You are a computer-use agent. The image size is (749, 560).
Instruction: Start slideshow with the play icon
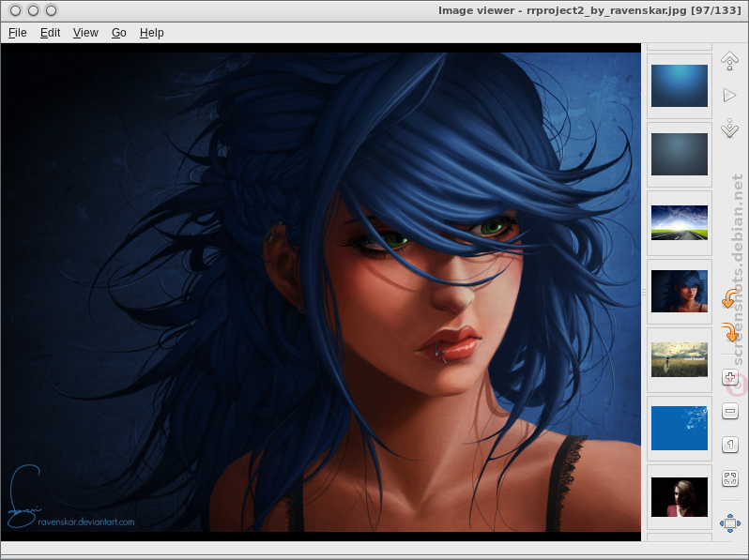point(730,95)
